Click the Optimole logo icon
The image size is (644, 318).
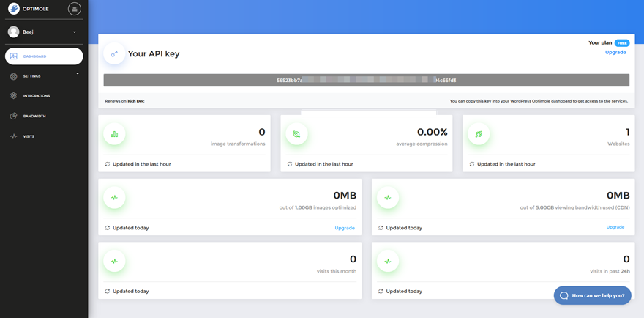14,8
